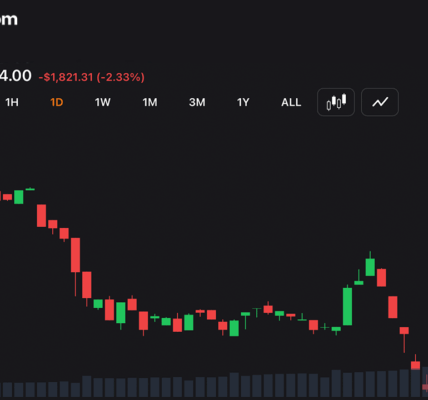Switch to the line chart view
Image resolution: width=428 pixels, height=400 pixels.
tap(380, 102)
